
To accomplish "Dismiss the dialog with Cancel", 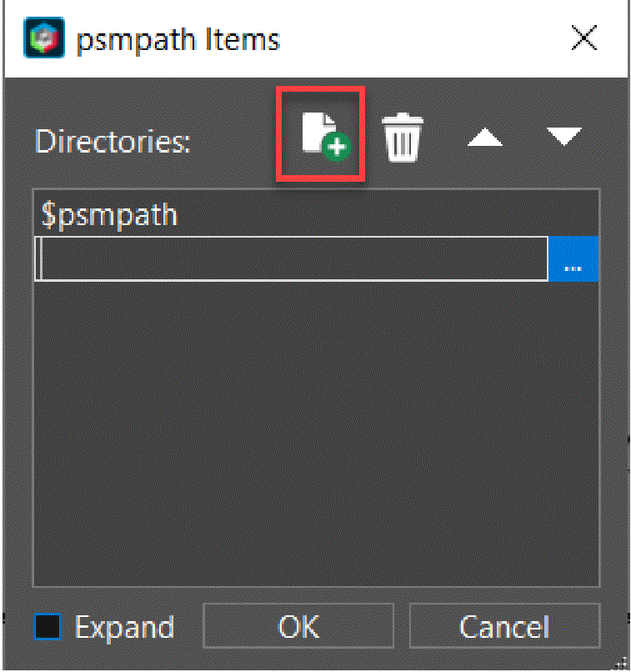I will click(x=504, y=626).
